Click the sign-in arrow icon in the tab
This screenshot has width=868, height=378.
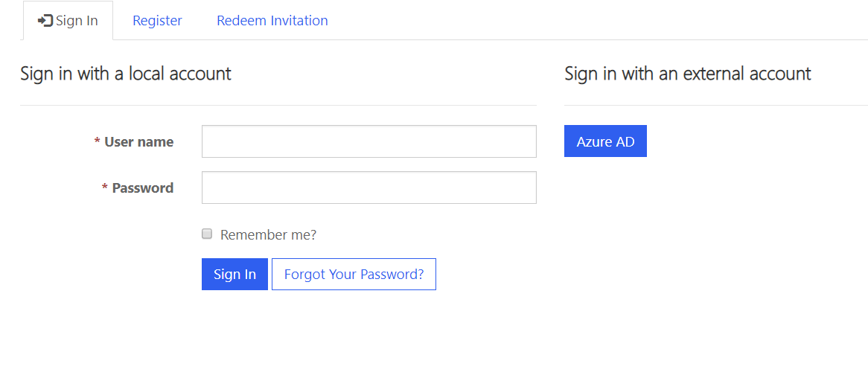coord(45,21)
